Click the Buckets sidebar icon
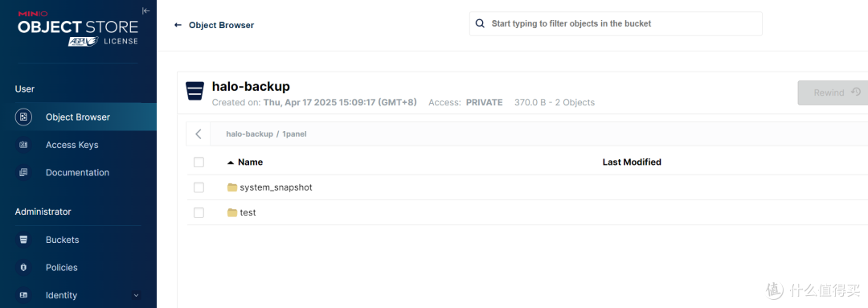Image resolution: width=868 pixels, height=308 pixels. click(x=23, y=240)
